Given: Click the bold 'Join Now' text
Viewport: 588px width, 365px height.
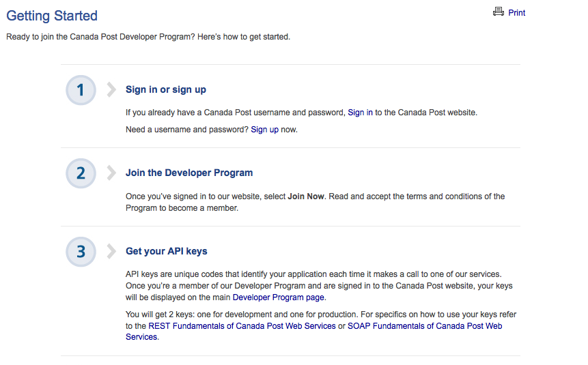Looking at the screenshot, I should [306, 196].
